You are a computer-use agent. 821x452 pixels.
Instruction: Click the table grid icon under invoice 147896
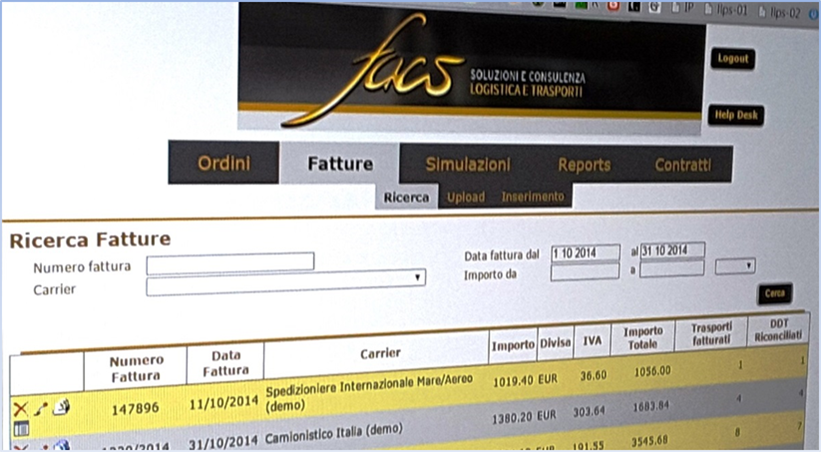click(21, 429)
